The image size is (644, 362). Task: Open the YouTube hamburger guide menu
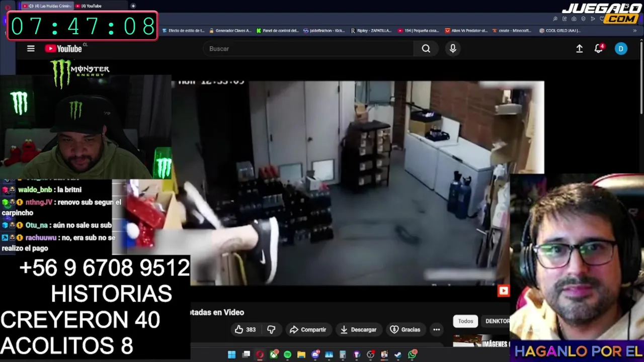coord(31,49)
